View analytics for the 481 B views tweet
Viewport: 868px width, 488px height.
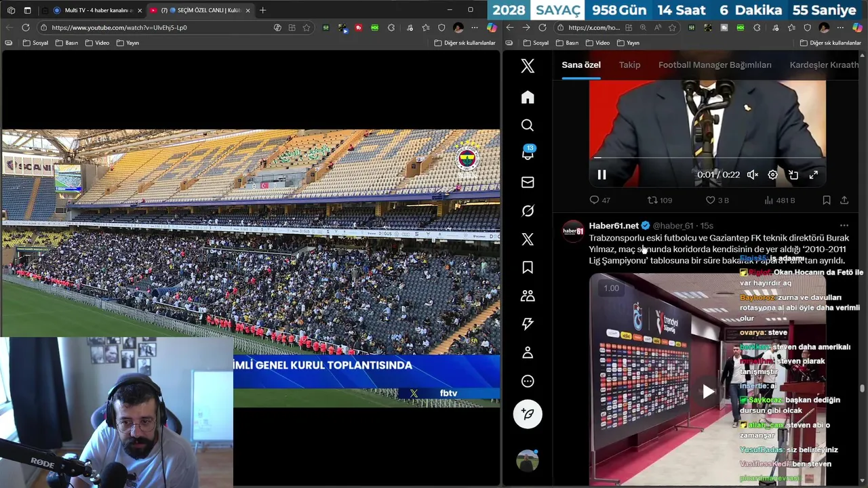click(779, 200)
